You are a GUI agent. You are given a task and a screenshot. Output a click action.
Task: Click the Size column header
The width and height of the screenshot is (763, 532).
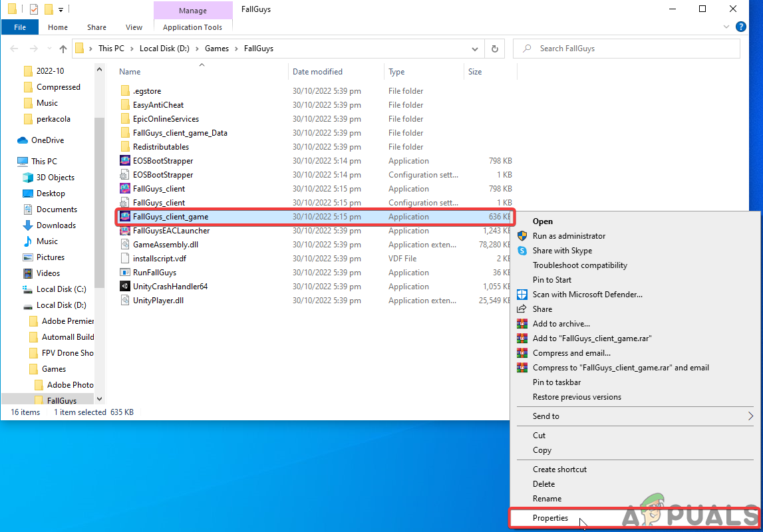pyautogui.click(x=475, y=72)
